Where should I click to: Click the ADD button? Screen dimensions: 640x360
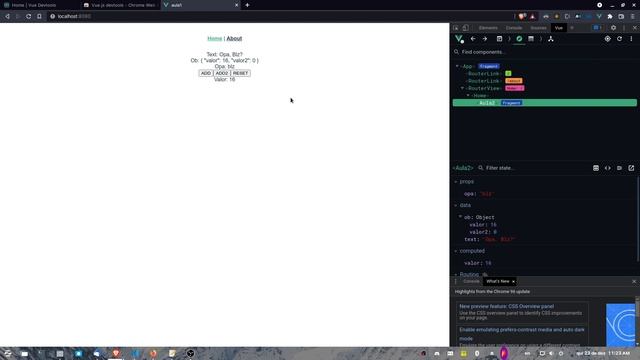(206, 73)
